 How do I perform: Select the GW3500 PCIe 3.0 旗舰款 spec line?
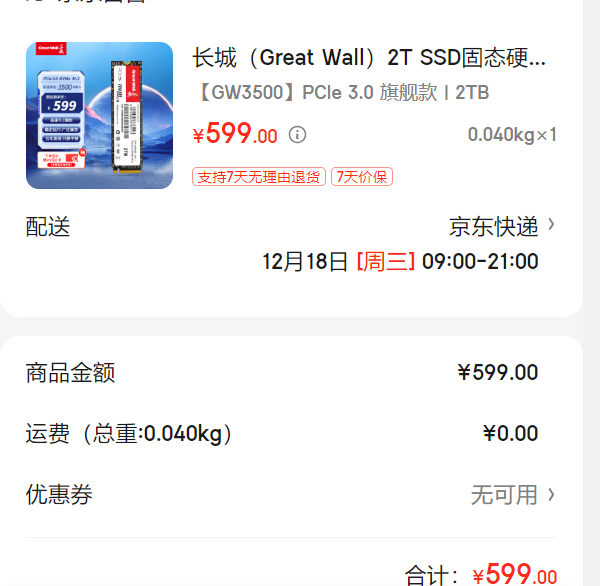[343, 93]
